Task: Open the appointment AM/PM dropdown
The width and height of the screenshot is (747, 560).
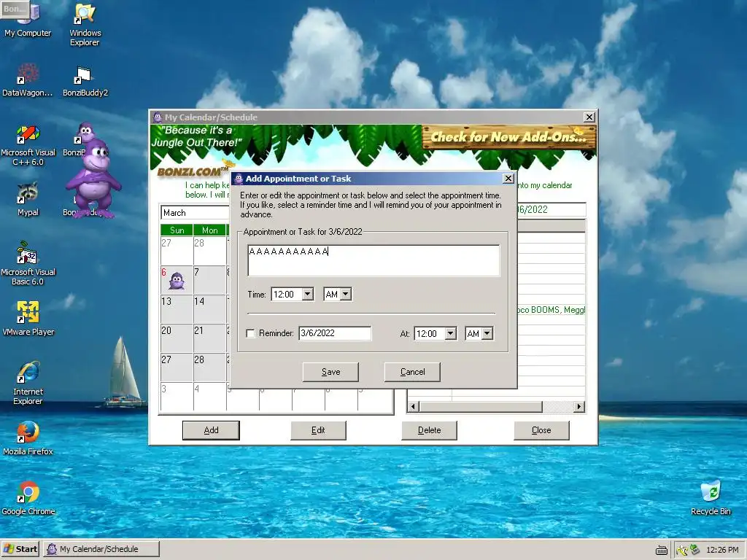Action: coord(346,295)
